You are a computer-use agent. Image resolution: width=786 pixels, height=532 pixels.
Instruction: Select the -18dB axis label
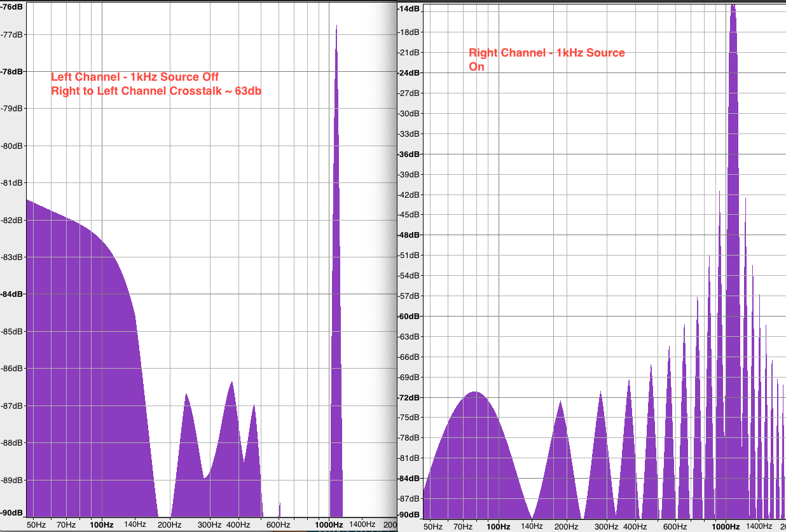click(x=408, y=32)
